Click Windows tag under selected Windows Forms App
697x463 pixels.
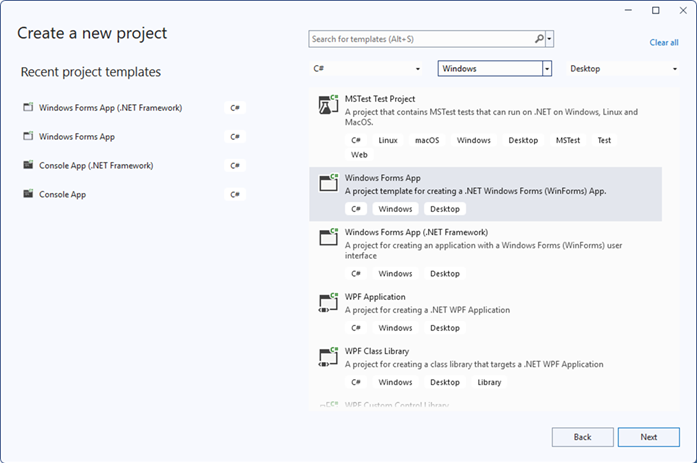click(395, 209)
